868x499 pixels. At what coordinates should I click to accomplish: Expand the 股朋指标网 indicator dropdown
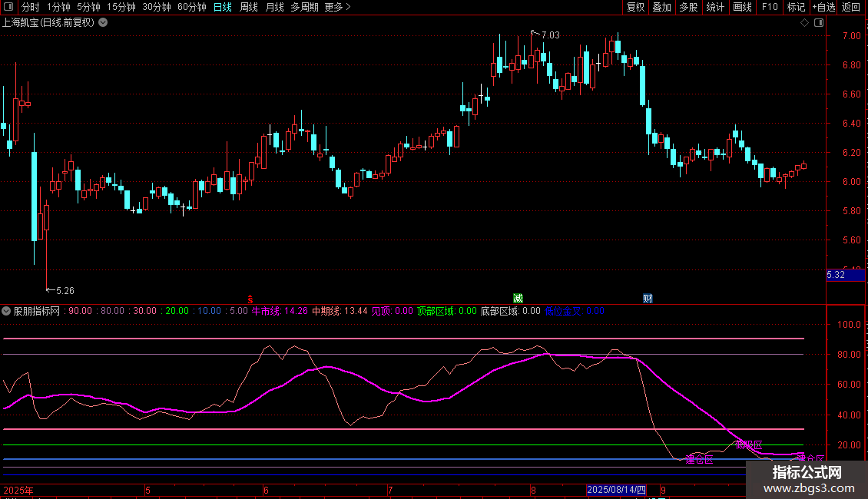pyautogui.click(x=7, y=312)
